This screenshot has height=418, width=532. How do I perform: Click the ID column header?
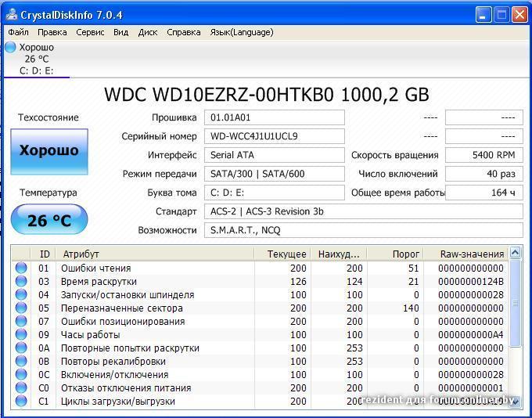click(x=43, y=254)
